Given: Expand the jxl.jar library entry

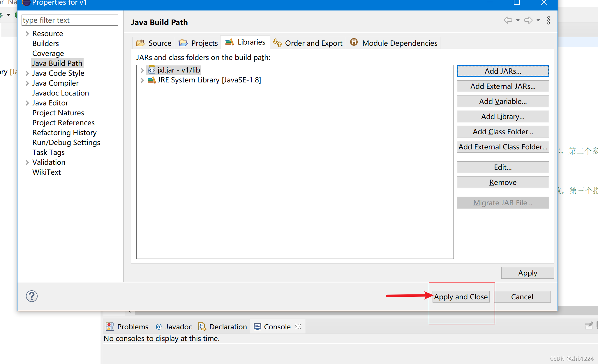Looking at the screenshot, I should coord(142,70).
